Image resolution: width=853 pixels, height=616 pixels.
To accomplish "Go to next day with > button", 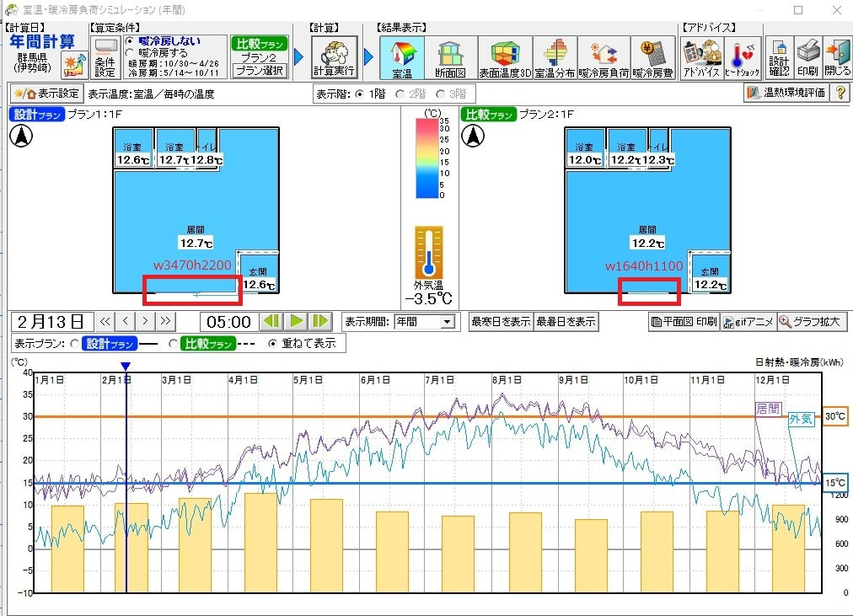I will [145, 321].
